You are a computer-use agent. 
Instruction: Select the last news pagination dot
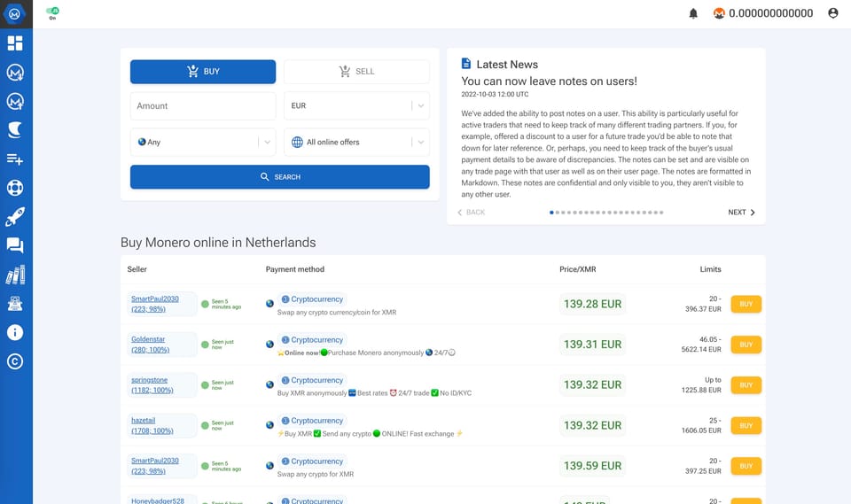661,213
